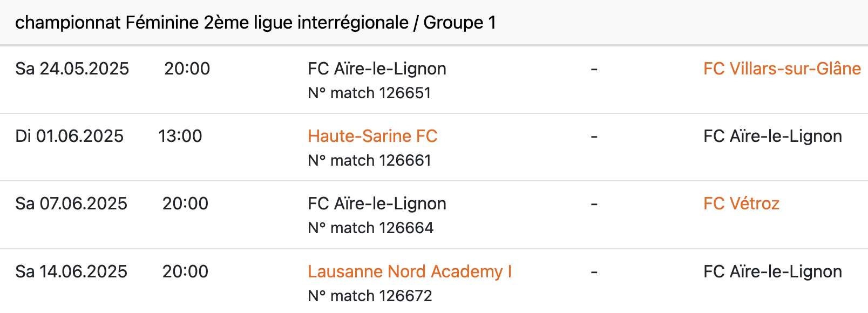Click the 20:00 time on 24.05.2025
The image size is (868, 313).
click(187, 69)
